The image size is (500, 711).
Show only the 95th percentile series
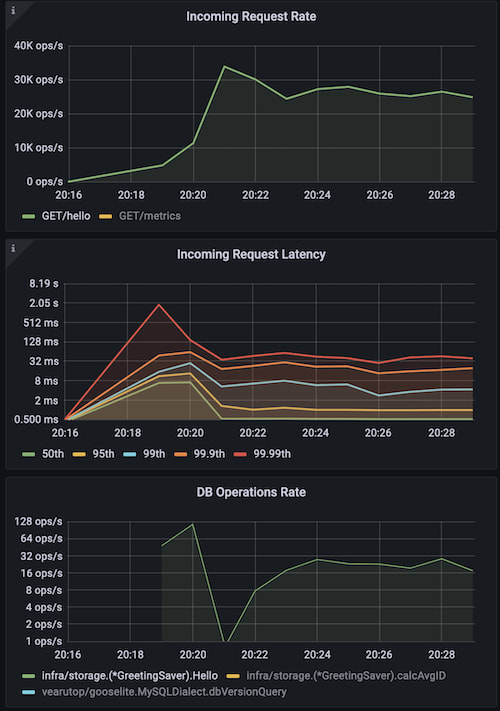(103, 454)
